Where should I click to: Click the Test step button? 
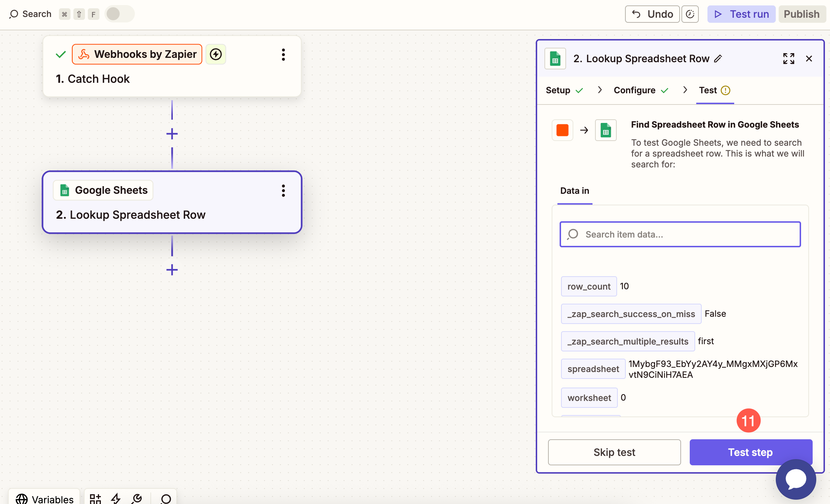click(x=751, y=452)
